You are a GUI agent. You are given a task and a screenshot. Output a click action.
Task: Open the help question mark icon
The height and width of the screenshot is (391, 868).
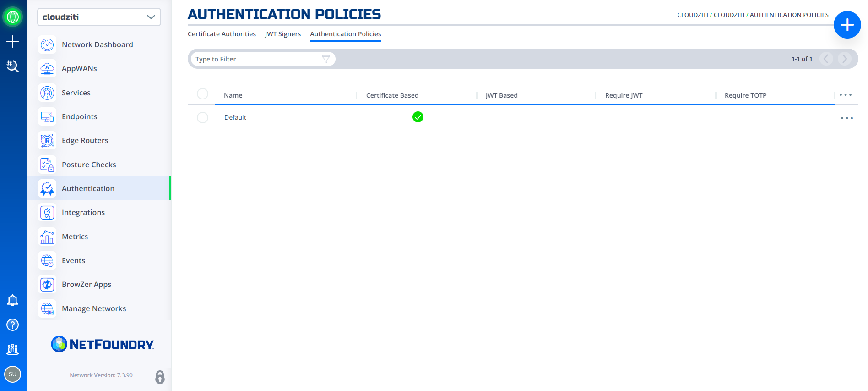click(x=13, y=325)
